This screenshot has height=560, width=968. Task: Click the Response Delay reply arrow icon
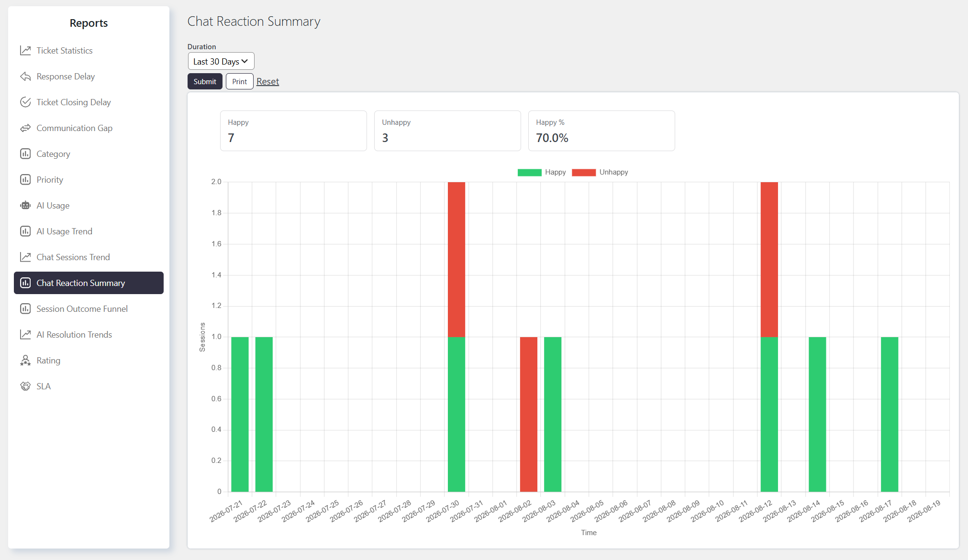(25, 77)
